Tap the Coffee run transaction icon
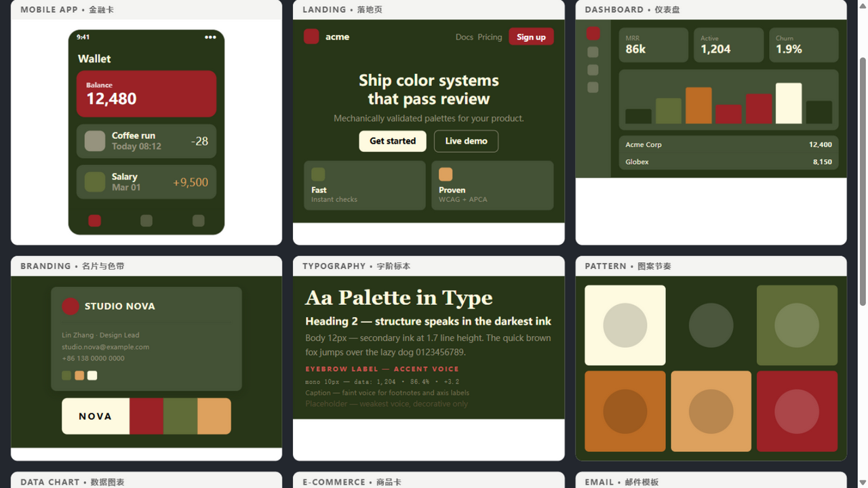Viewport: 868px width, 488px height. (x=95, y=141)
